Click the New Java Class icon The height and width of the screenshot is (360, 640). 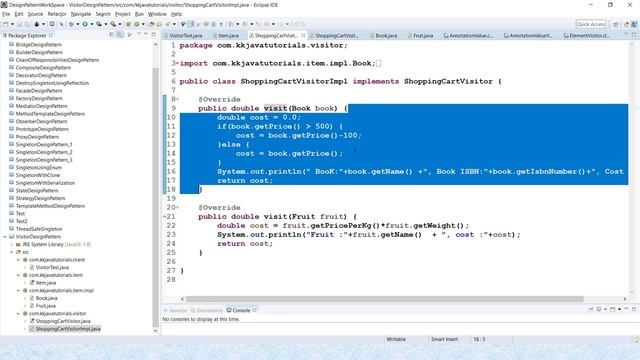tap(137, 24)
